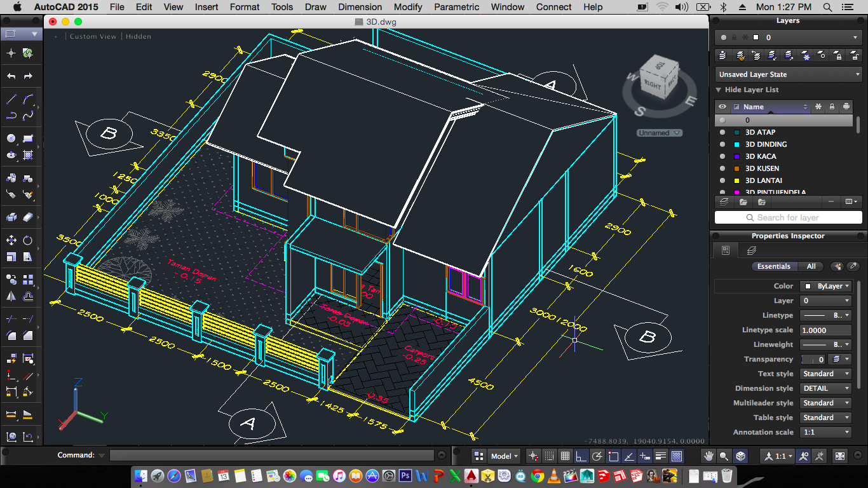This screenshot has width=868, height=488.
Task: Click the Search for layer field
Action: [788, 217]
